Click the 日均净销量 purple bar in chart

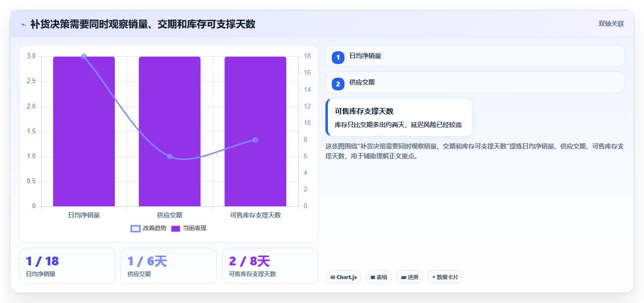click(x=84, y=131)
